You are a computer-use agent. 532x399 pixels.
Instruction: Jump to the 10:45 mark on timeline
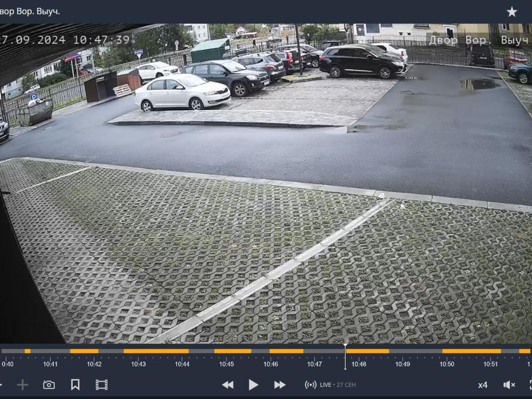(227, 364)
